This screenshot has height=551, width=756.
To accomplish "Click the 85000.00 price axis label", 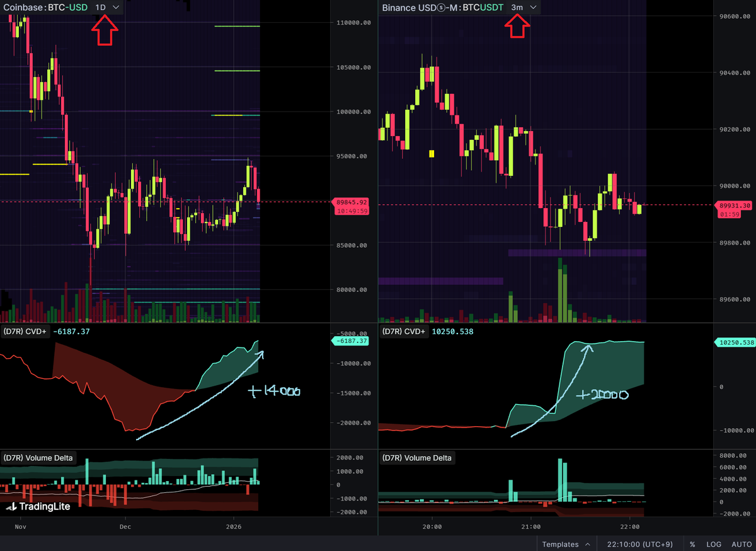I will [353, 245].
